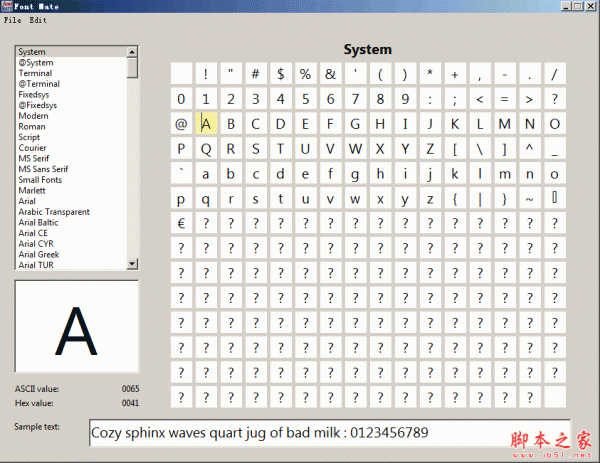The width and height of the screenshot is (600, 463).
Task: Select the lowercase a cell
Action: [x=206, y=174]
